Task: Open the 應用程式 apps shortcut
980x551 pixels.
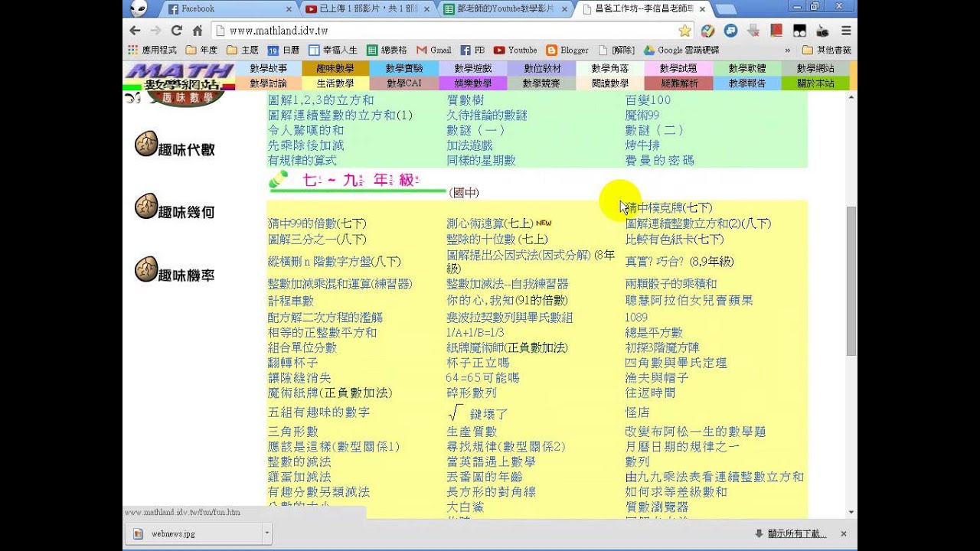Action: (152, 51)
